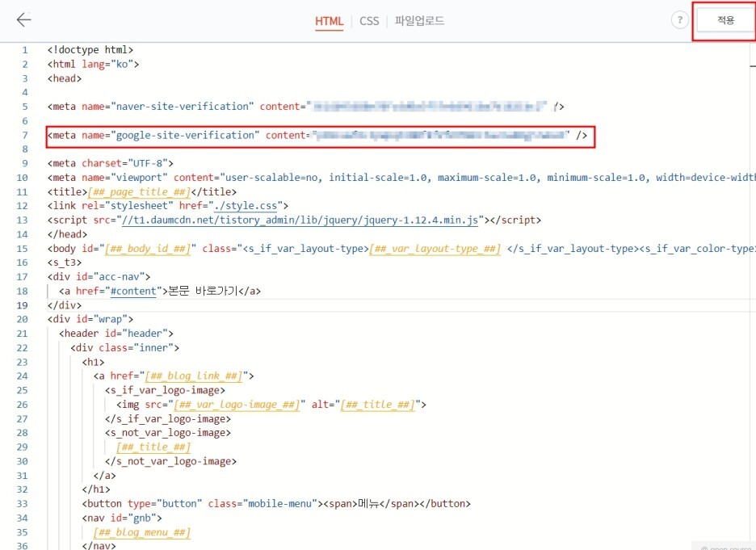The height and width of the screenshot is (550, 756).
Task: Switch to the HTML tab
Action: pos(329,21)
